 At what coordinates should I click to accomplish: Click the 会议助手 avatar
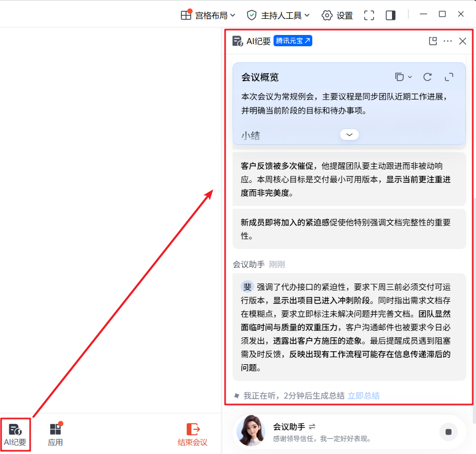pyautogui.click(x=251, y=431)
